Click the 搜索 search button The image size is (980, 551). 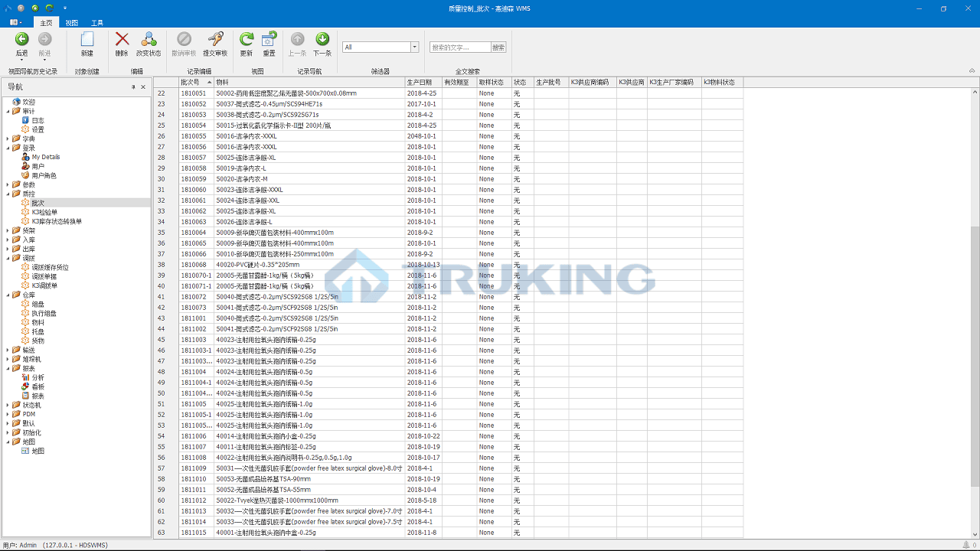pyautogui.click(x=498, y=47)
